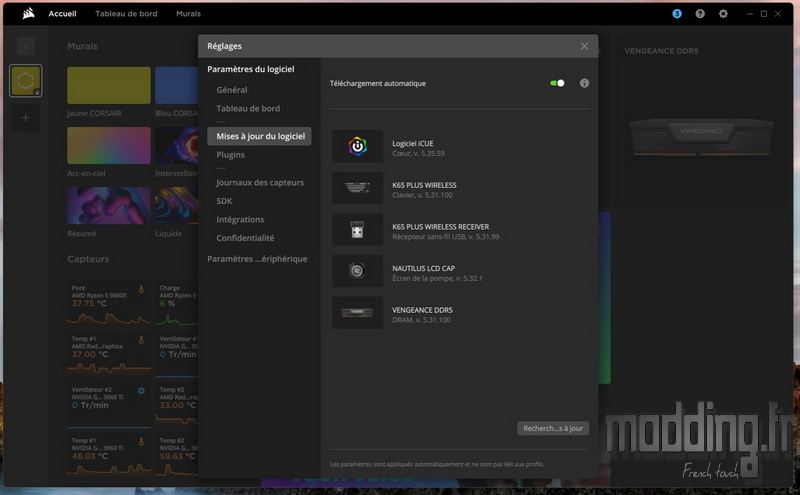Expand the Paramètres périphérique section
Viewport: 800px width, 495px height.
pyautogui.click(x=257, y=259)
